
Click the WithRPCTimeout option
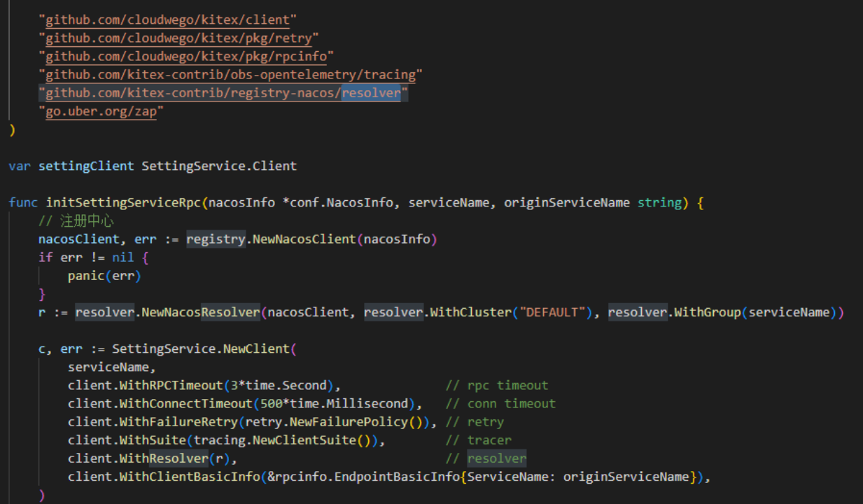[x=171, y=385]
